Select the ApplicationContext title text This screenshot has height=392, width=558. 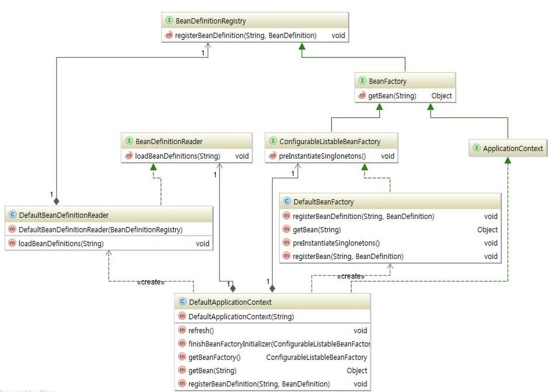pos(513,149)
